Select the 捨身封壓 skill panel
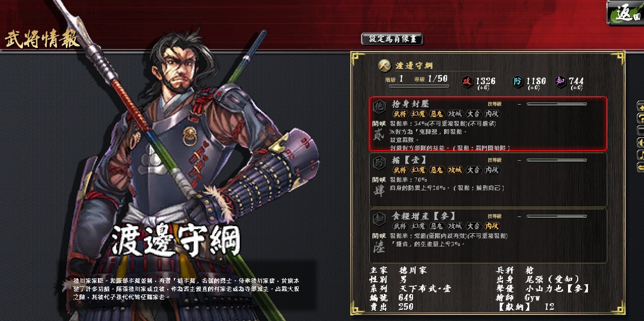This screenshot has height=321, width=644. 488,124
